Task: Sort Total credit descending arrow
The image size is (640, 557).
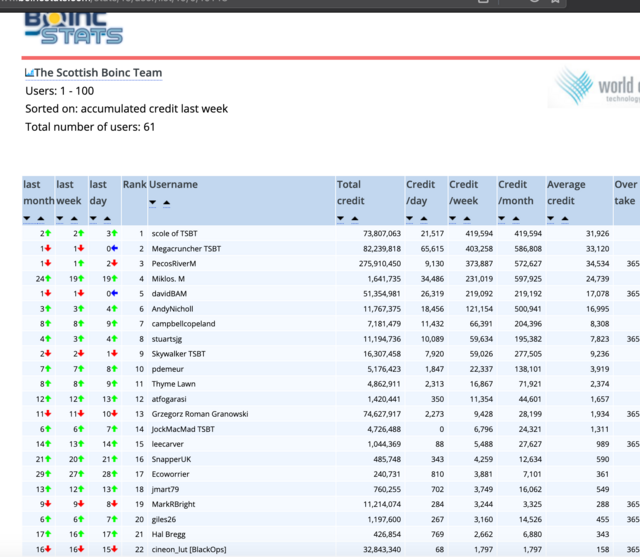Action: (341, 219)
